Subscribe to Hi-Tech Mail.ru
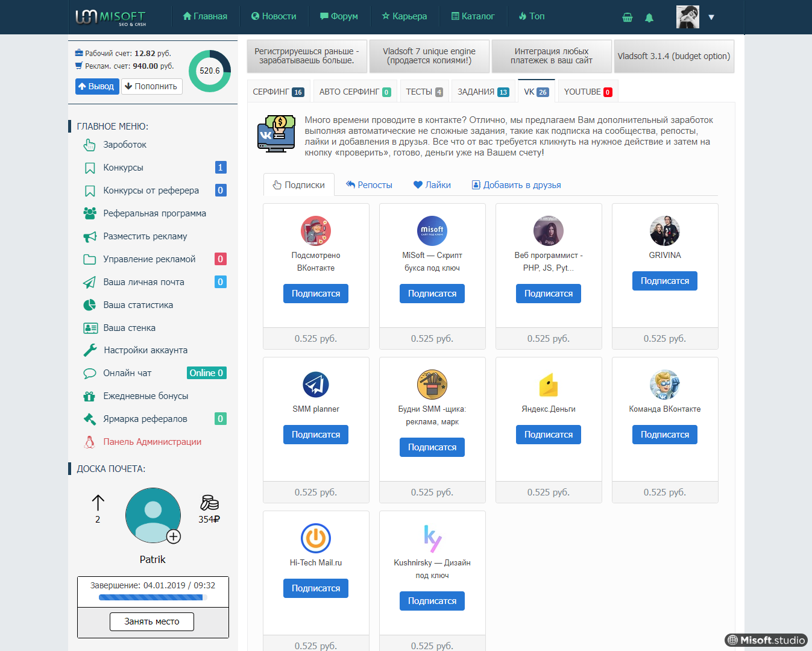The image size is (812, 651). tap(316, 588)
